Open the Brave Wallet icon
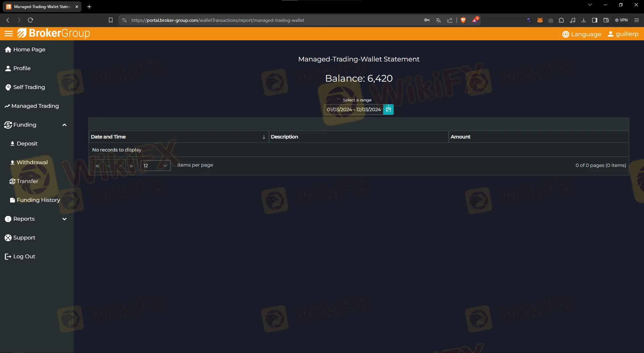The height and width of the screenshot is (353, 644). [x=606, y=20]
